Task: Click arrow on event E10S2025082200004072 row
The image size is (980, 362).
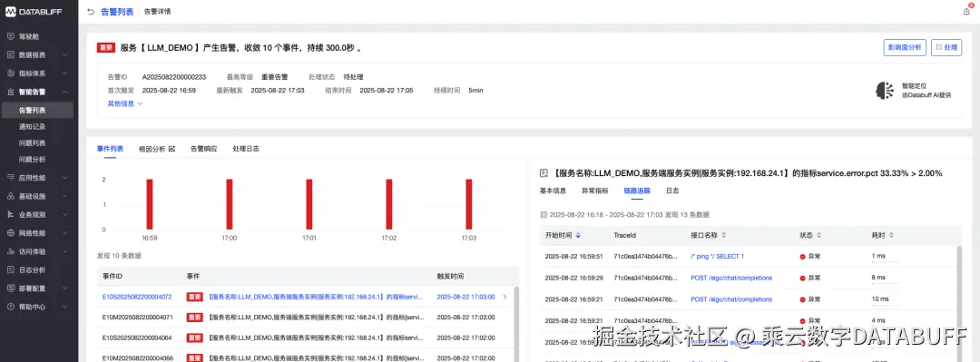Action: click(x=505, y=297)
